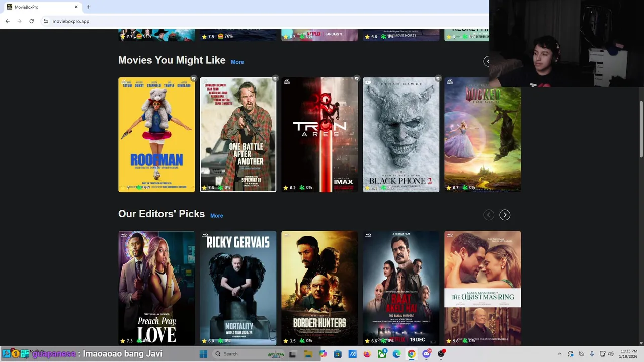The width and height of the screenshot is (644, 362).
Task: Expand the hidden system tray icons
Action: 559,354
